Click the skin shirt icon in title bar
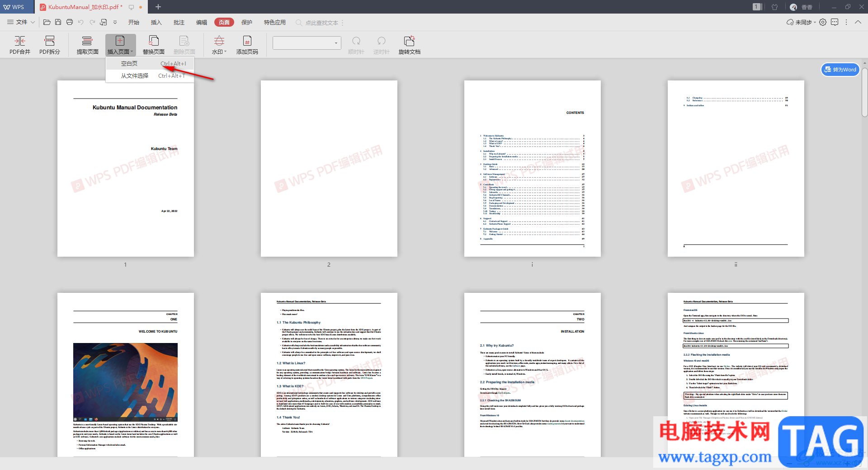 click(775, 7)
